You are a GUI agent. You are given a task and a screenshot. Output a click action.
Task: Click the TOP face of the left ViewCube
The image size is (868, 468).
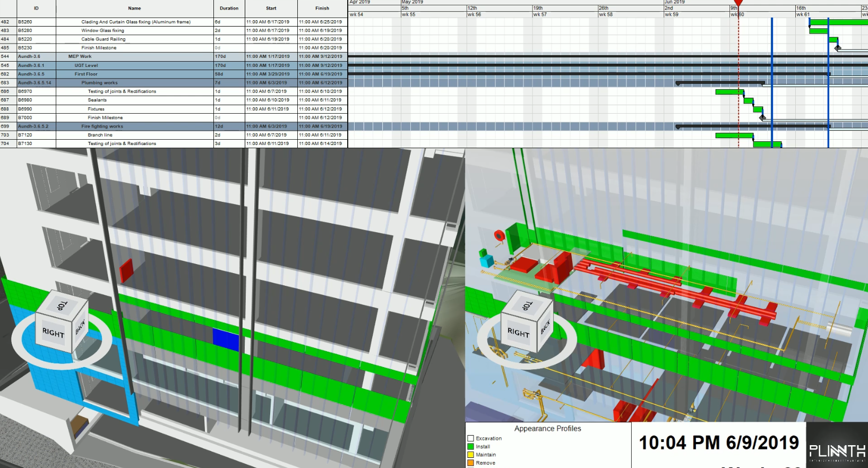(61, 304)
